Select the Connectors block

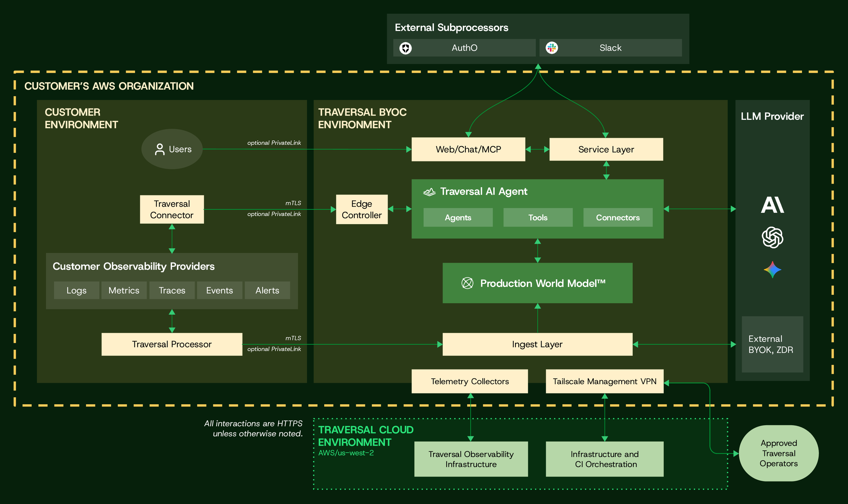tap(618, 217)
